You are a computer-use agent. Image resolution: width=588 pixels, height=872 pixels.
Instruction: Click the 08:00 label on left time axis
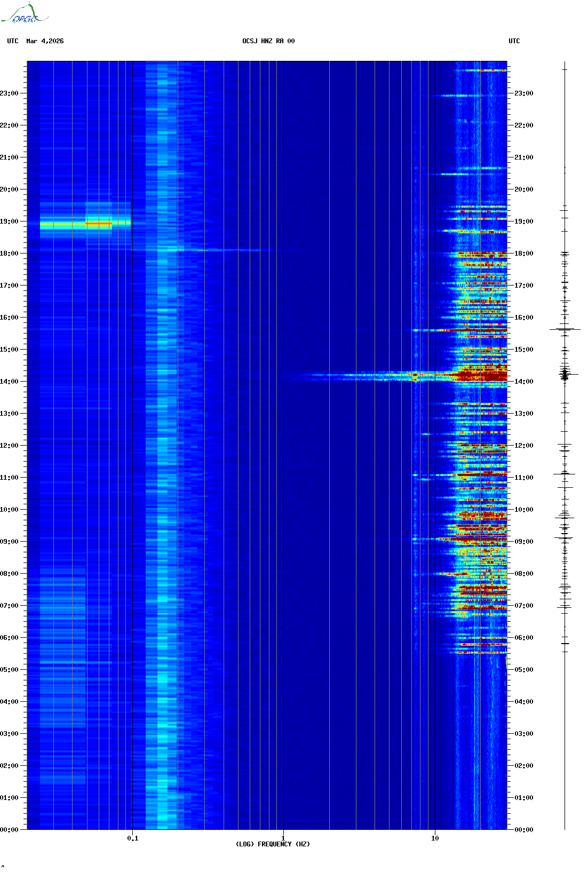click(x=9, y=574)
